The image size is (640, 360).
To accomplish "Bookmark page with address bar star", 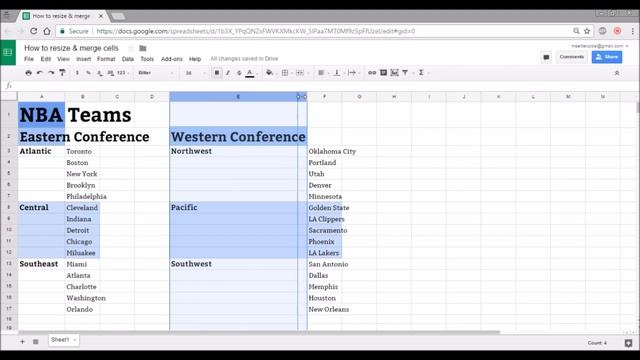I will coord(587,31).
